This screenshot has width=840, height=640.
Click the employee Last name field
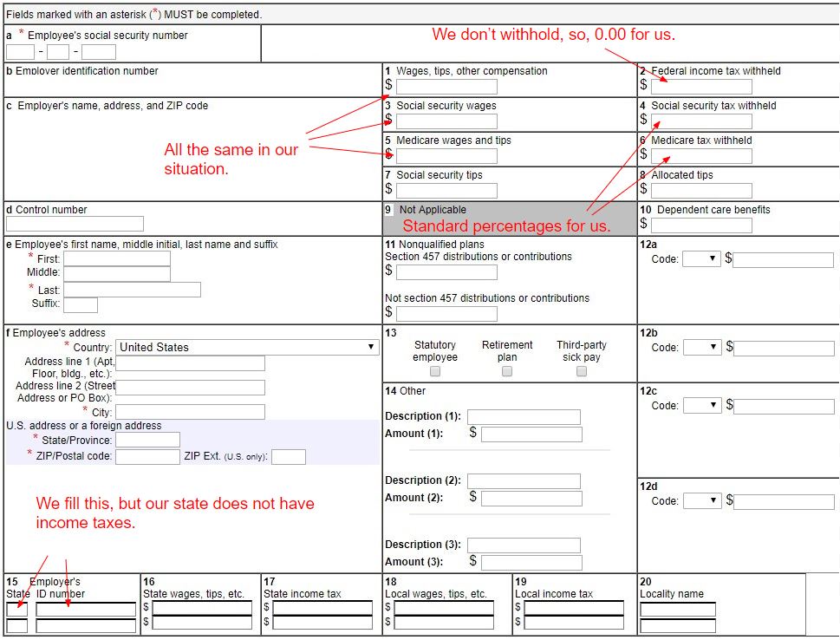tap(132, 290)
